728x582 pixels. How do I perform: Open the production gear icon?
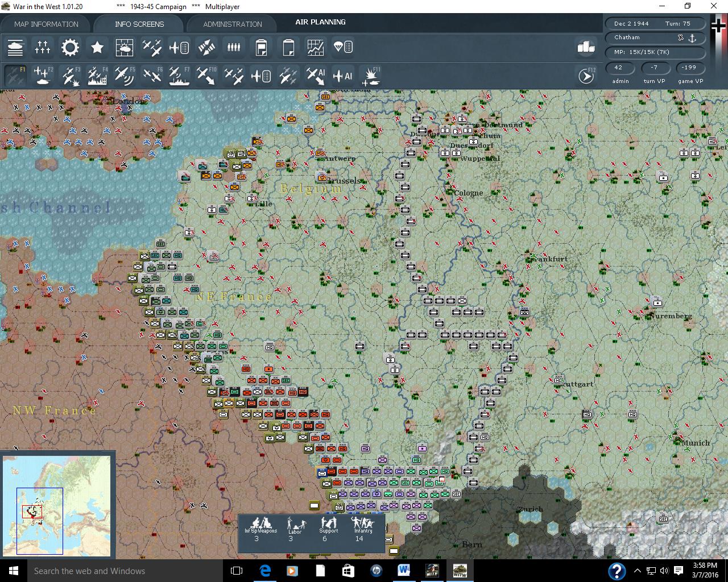point(70,47)
